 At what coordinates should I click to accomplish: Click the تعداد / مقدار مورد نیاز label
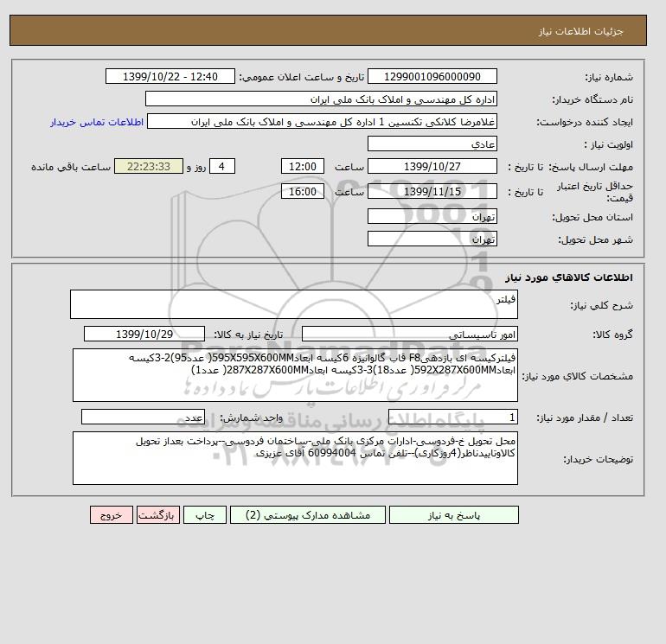pyautogui.click(x=585, y=418)
